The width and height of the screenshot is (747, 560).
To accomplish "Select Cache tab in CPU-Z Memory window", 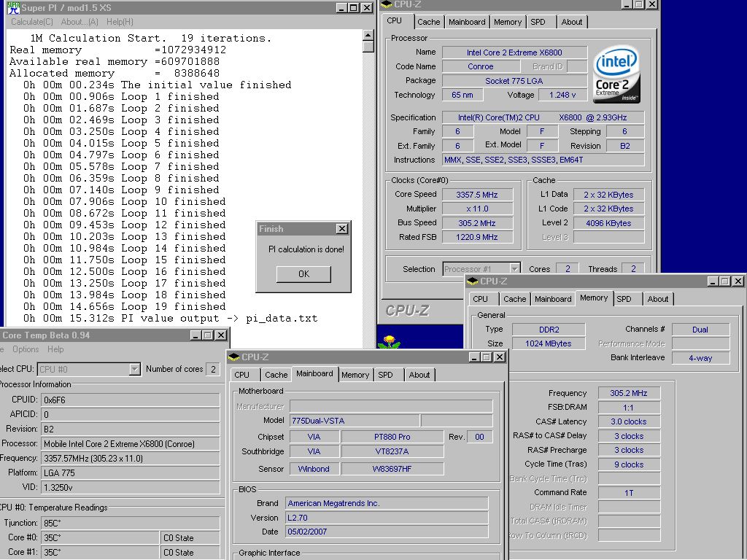I will pos(515,299).
